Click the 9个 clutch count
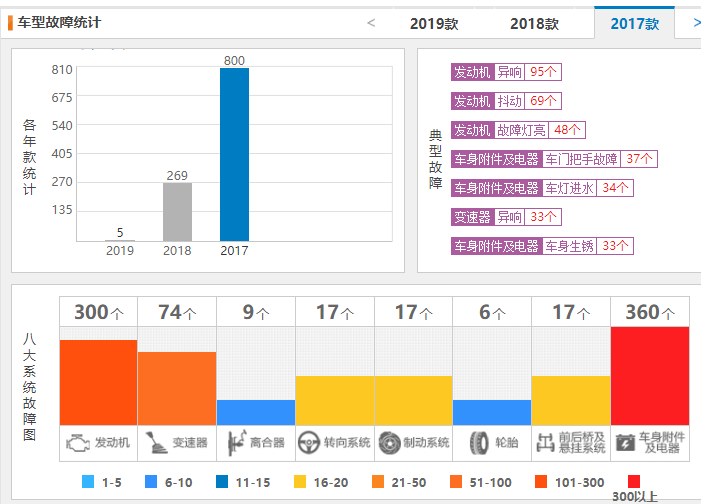Screen dimensions: 701x504 [256, 312]
